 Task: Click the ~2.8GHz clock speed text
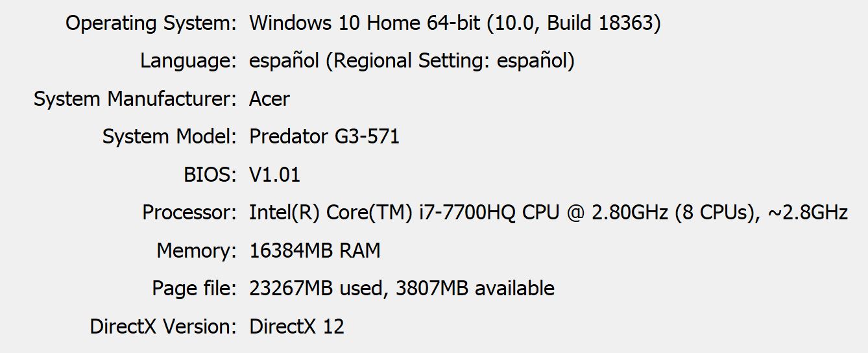coord(807,212)
